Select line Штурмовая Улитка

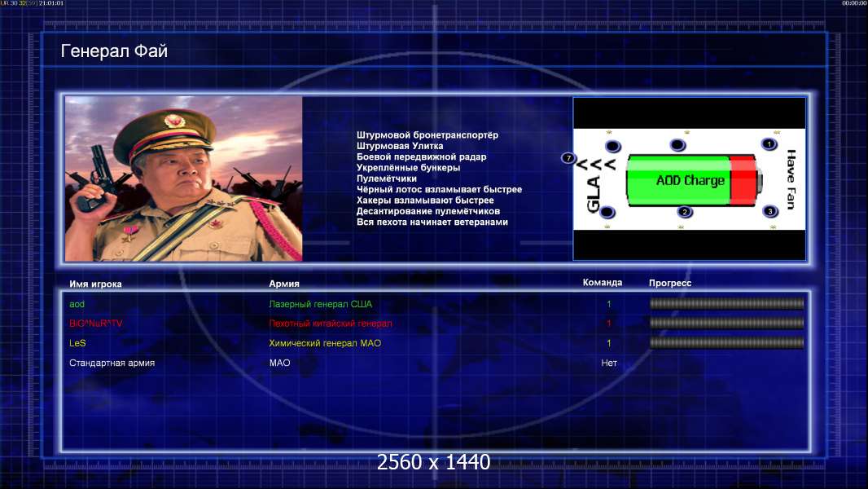click(x=400, y=146)
